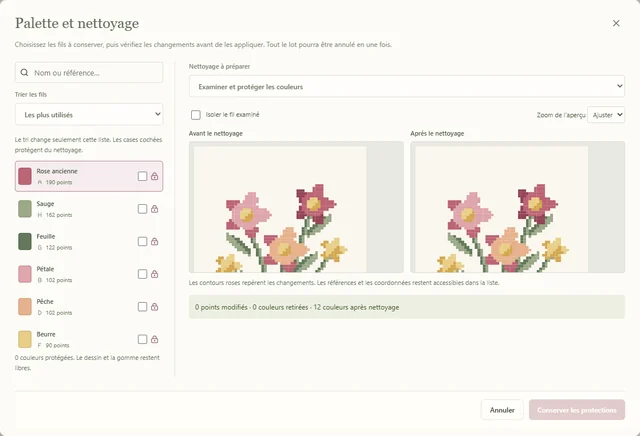Check the Beurre protection checkbox
The image size is (640, 436).
click(x=142, y=339)
